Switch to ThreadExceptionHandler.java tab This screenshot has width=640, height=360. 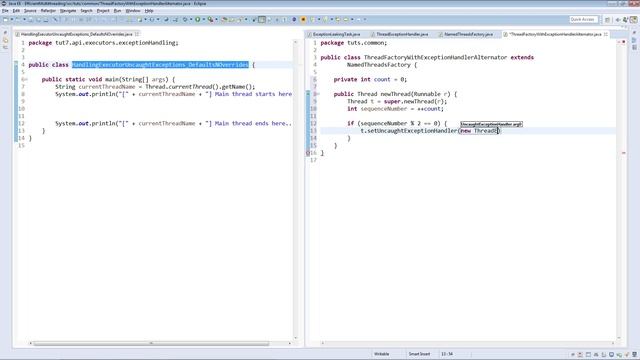pyautogui.click(x=402, y=34)
